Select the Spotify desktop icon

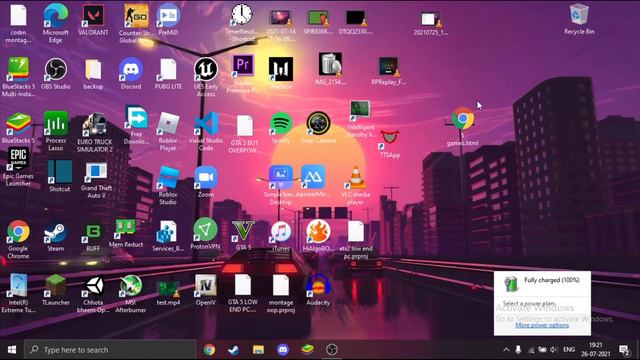[281, 123]
